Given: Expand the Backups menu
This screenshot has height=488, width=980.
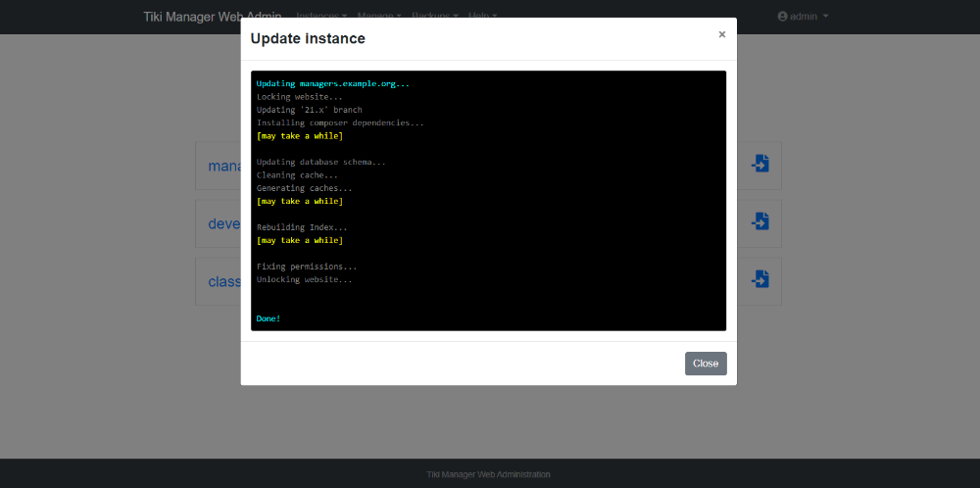Looking at the screenshot, I should click(x=435, y=16).
